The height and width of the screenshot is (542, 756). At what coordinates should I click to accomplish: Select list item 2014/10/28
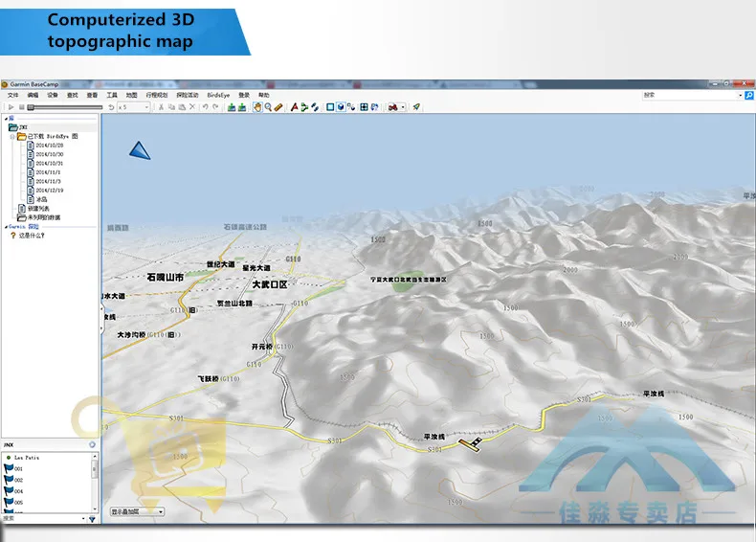[x=45, y=146]
